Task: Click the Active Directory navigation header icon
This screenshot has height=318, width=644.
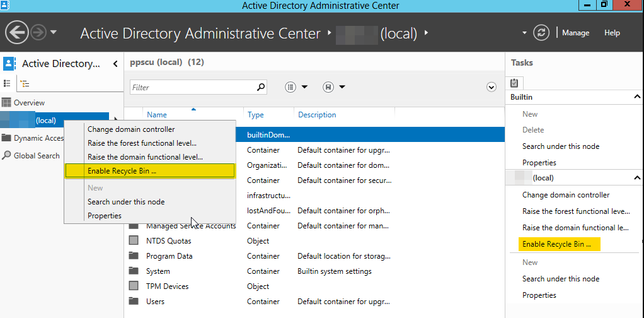Action: click(x=9, y=64)
